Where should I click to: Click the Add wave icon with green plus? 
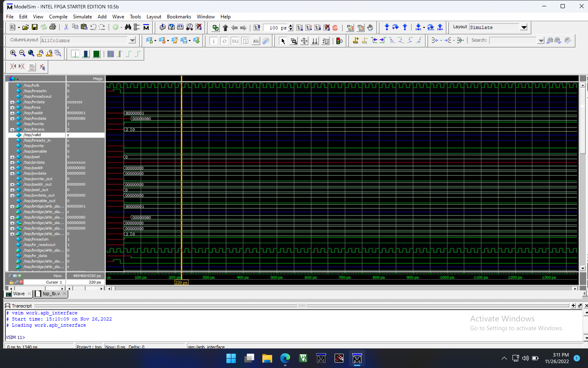(x=149, y=41)
